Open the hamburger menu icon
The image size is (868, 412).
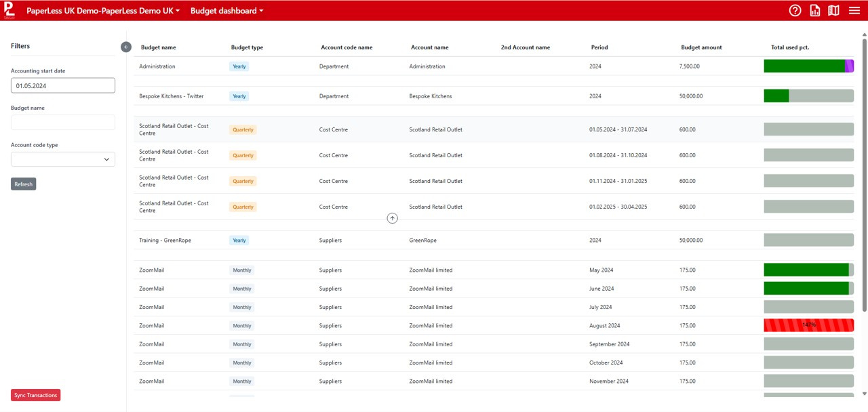click(854, 10)
